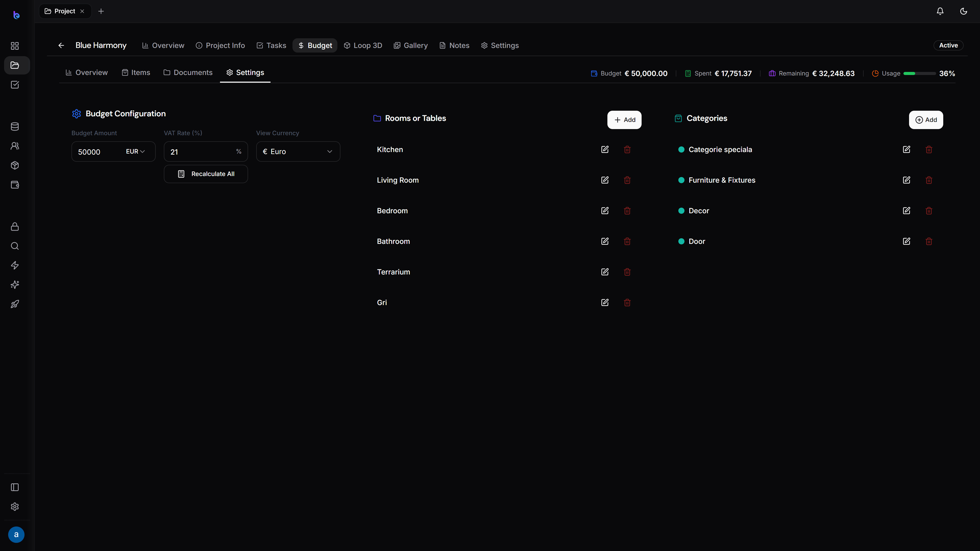980x551 pixels.
Task: Switch to the project Overview tab
Action: [x=163, y=46]
